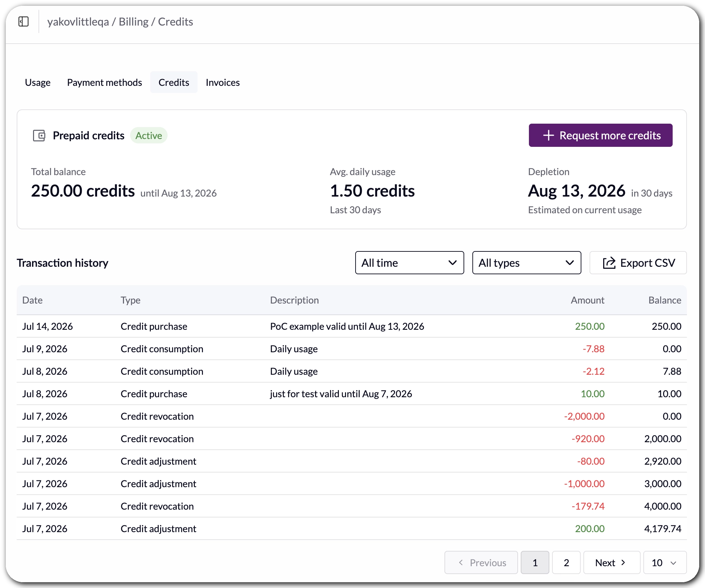705x588 pixels.
Task: Open the All time period dropdown
Action: [409, 263]
